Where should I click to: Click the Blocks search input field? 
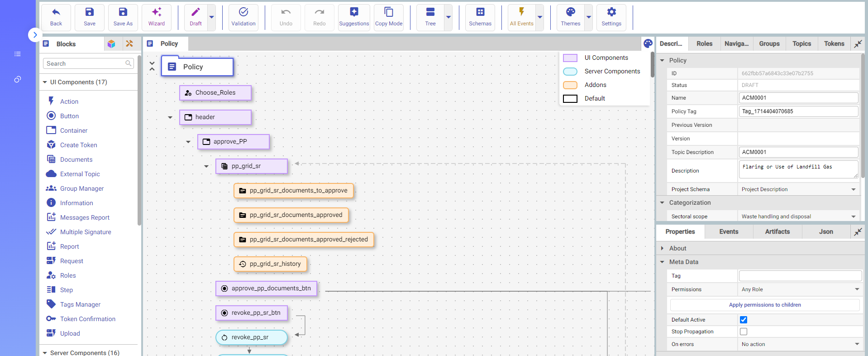[x=84, y=63]
